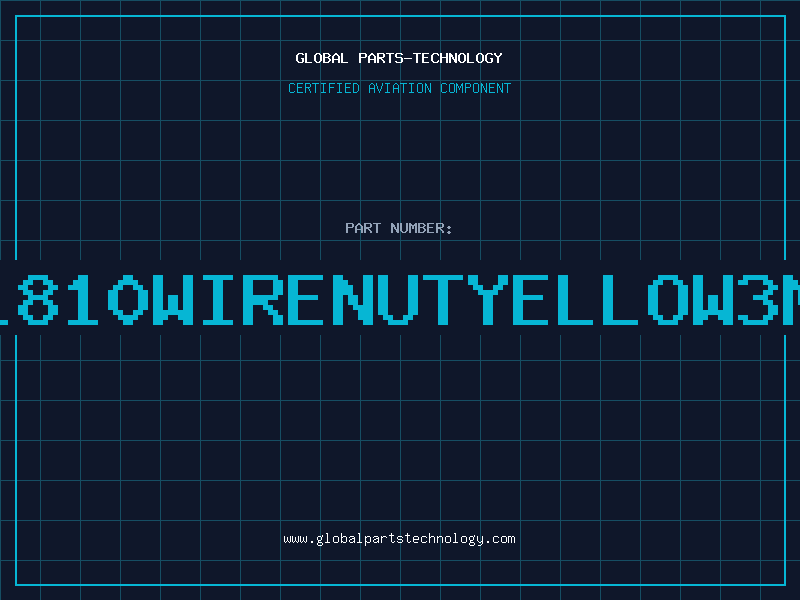
Task: Click the PART NUMBER: label
Action: 399,228
